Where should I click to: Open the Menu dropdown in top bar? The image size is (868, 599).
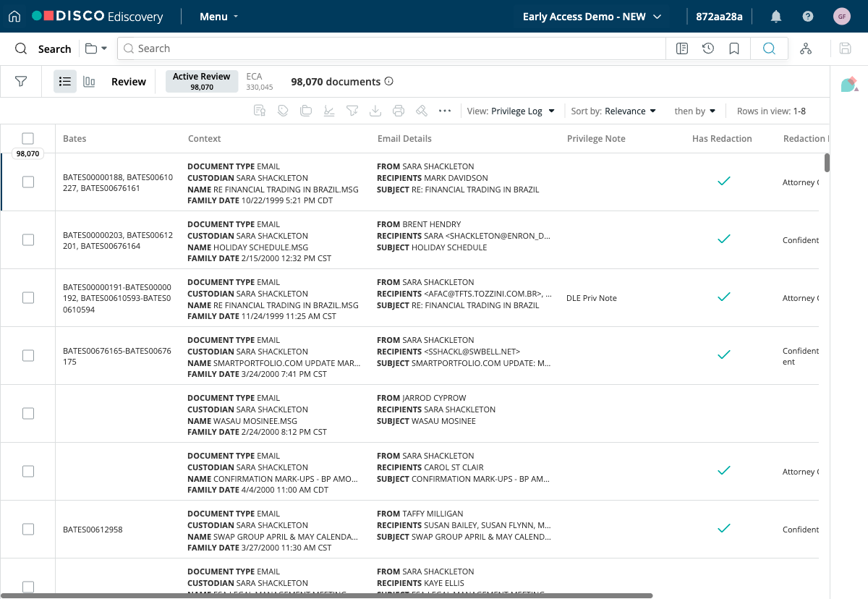pyautogui.click(x=218, y=16)
